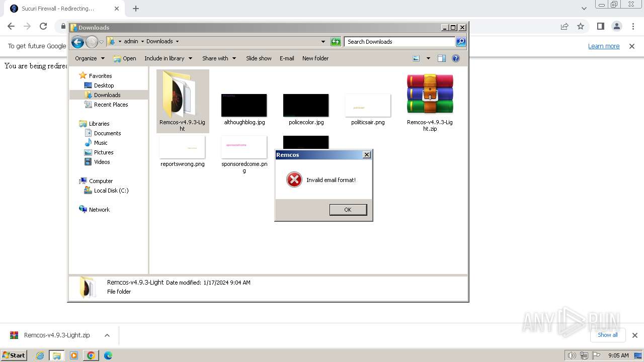Open Explorer recent pages dropdown arrow
This screenshot has width=644, height=362.
(101, 42)
